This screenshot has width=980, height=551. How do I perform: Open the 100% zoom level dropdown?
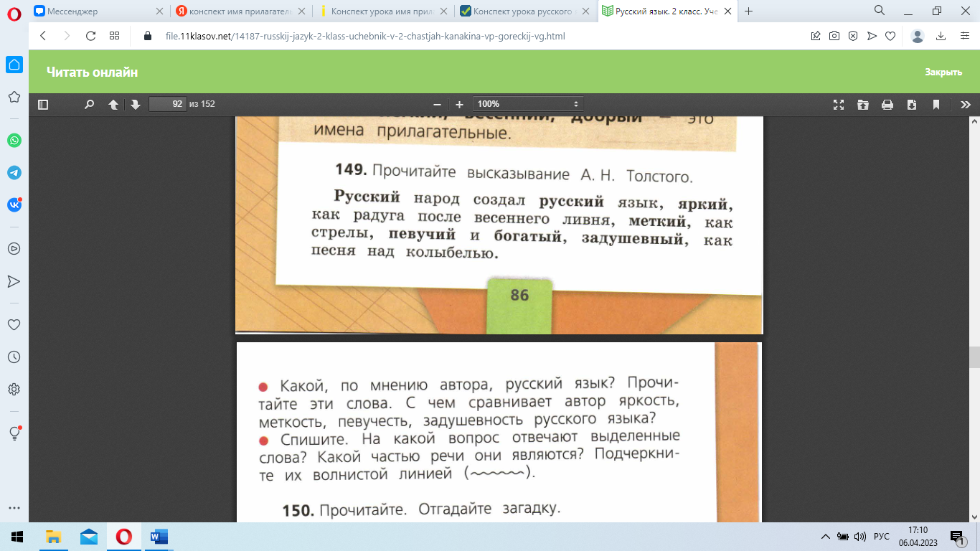click(527, 105)
